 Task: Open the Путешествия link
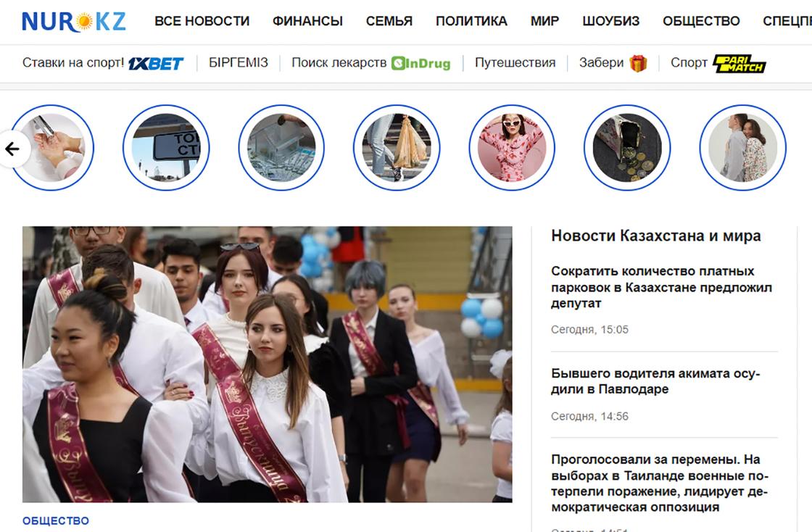pyautogui.click(x=517, y=62)
